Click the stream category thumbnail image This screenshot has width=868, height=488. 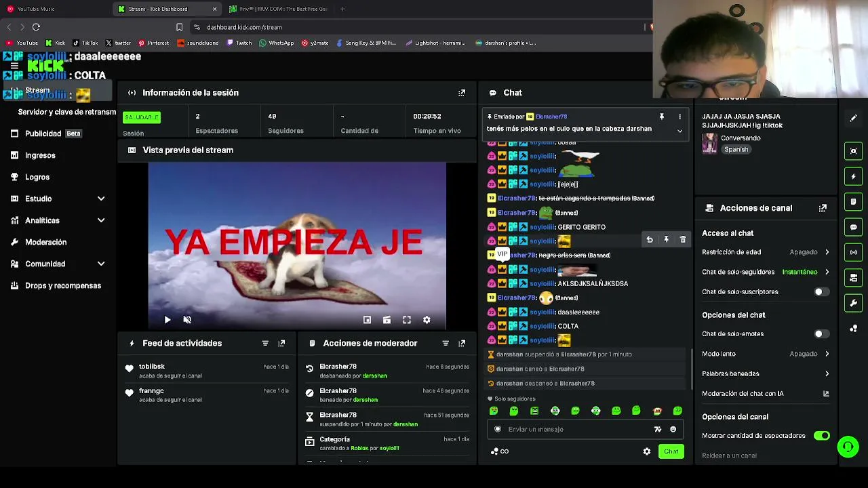710,143
